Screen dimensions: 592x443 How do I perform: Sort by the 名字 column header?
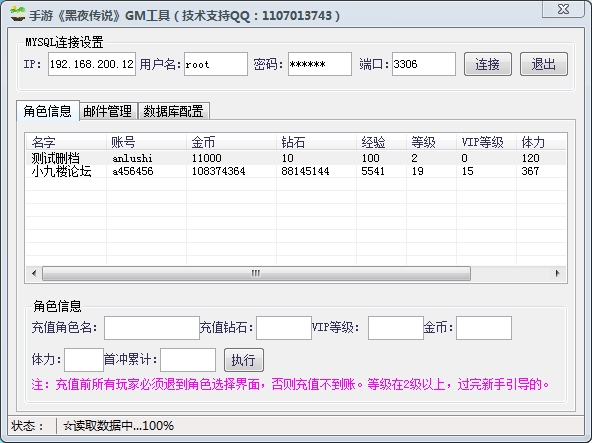[x=66, y=142]
